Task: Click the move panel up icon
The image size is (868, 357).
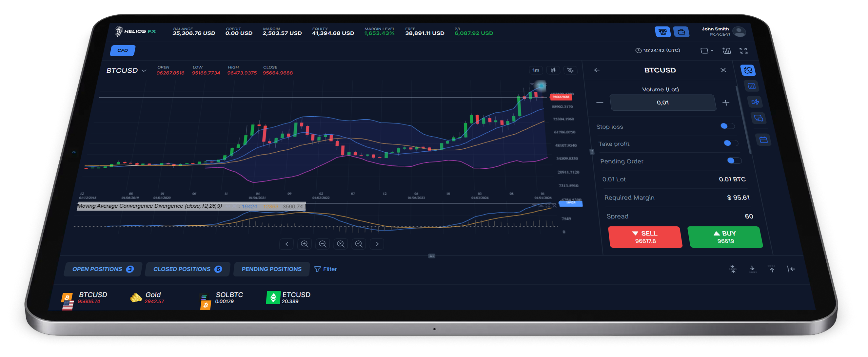Action: (772, 269)
